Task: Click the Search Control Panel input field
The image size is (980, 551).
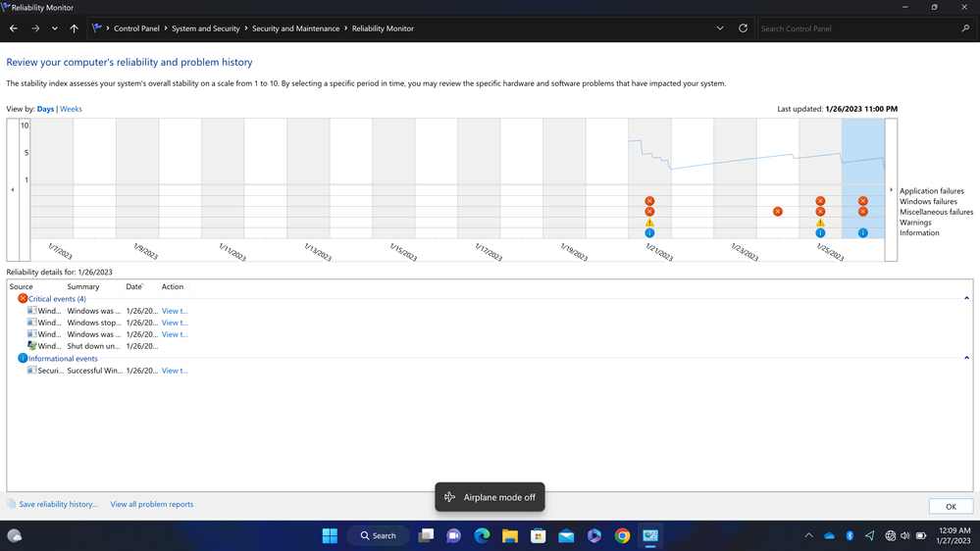Action: (858, 28)
